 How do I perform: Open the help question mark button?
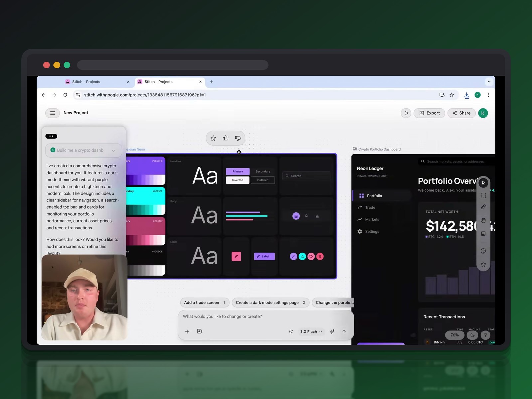485,335
